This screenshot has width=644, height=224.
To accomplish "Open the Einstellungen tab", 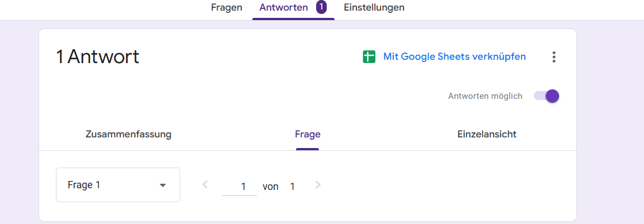I will click(x=374, y=8).
